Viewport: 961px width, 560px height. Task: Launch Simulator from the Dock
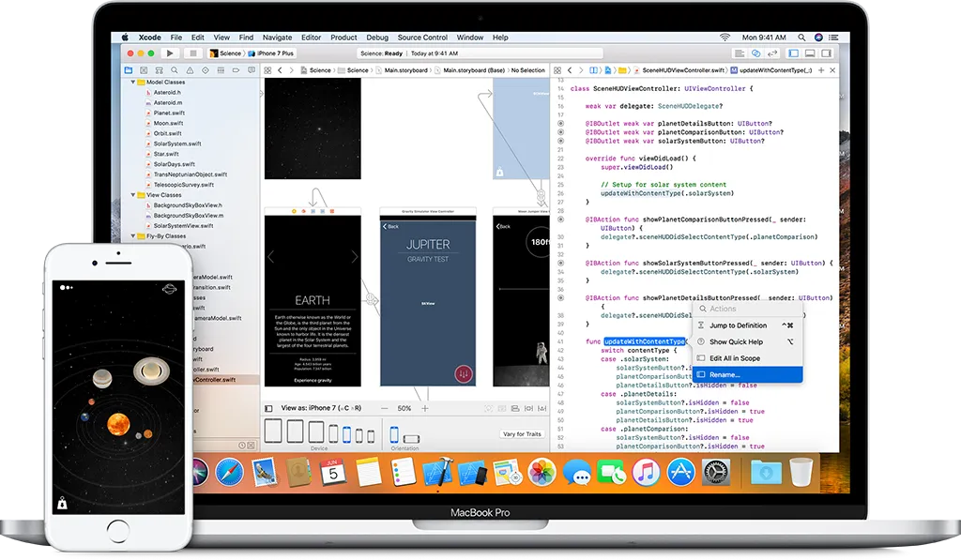(x=472, y=474)
